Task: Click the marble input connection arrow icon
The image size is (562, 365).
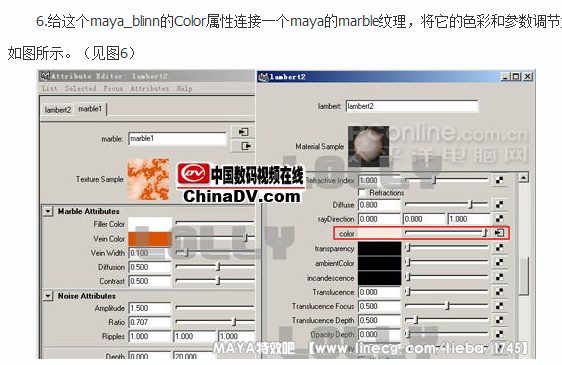Action: (x=243, y=132)
